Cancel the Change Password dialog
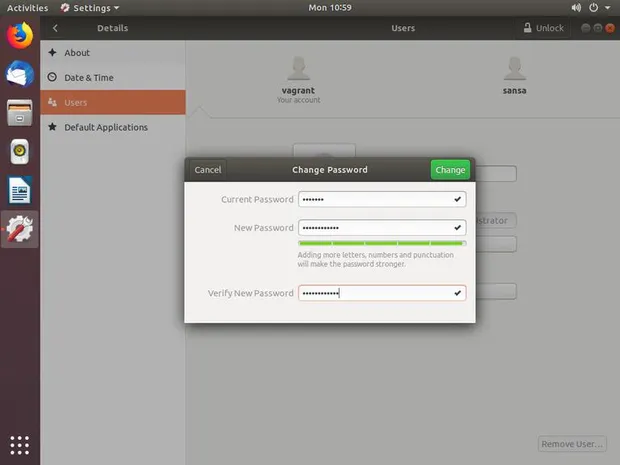The height and width of the screenshot is (465, 620). point(208,170)
